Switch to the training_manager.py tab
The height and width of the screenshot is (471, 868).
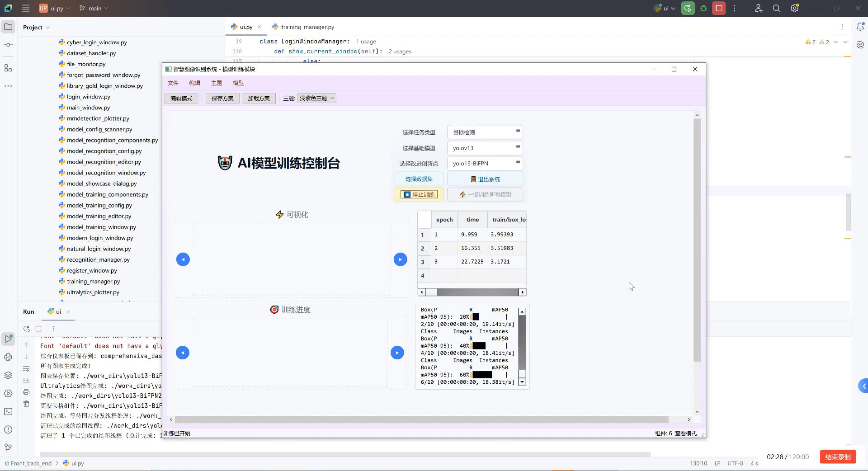pos(307,27)
